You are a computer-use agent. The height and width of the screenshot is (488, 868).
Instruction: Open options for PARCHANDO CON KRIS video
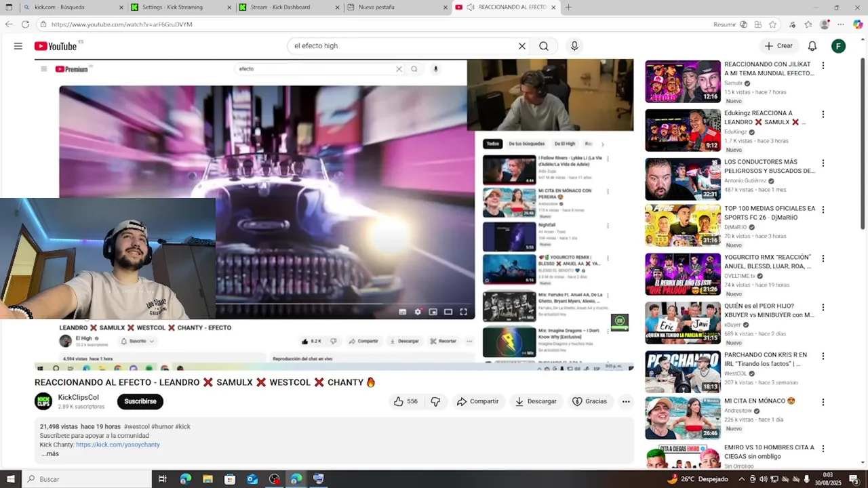pyautogui.click(x=823, y=356)
